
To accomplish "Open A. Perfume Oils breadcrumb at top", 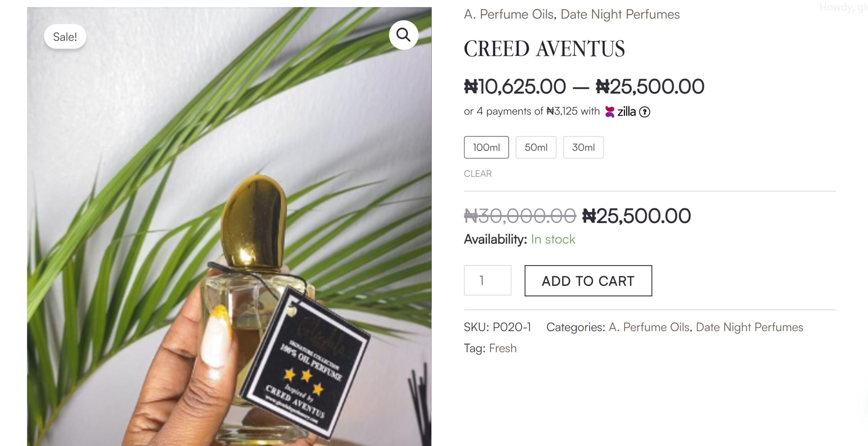I will tap(508, 14).
